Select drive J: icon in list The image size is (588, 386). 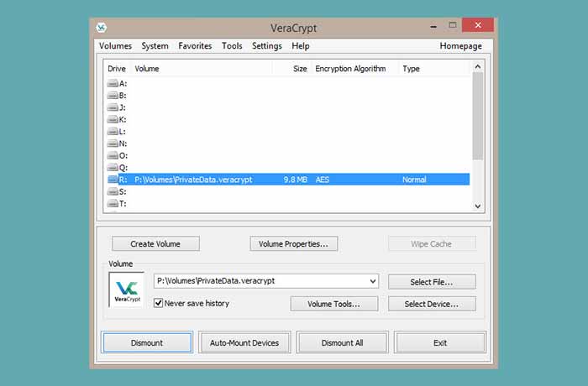(113, 107)
